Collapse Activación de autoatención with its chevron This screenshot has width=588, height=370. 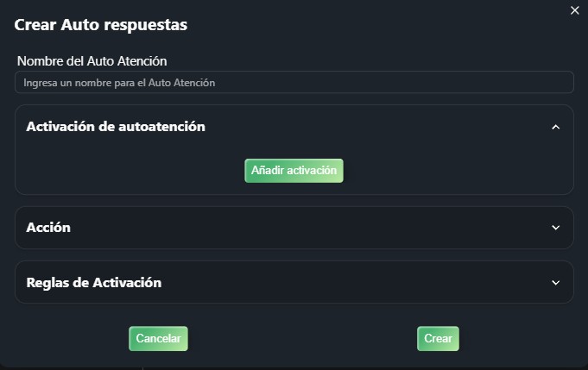[x=556, y=127]
